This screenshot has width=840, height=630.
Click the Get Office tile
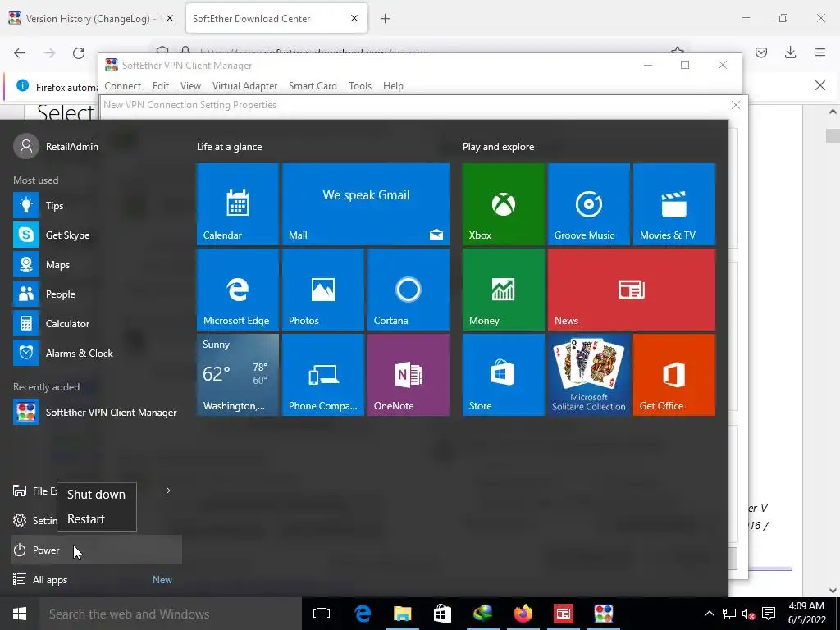pos(674,374)
